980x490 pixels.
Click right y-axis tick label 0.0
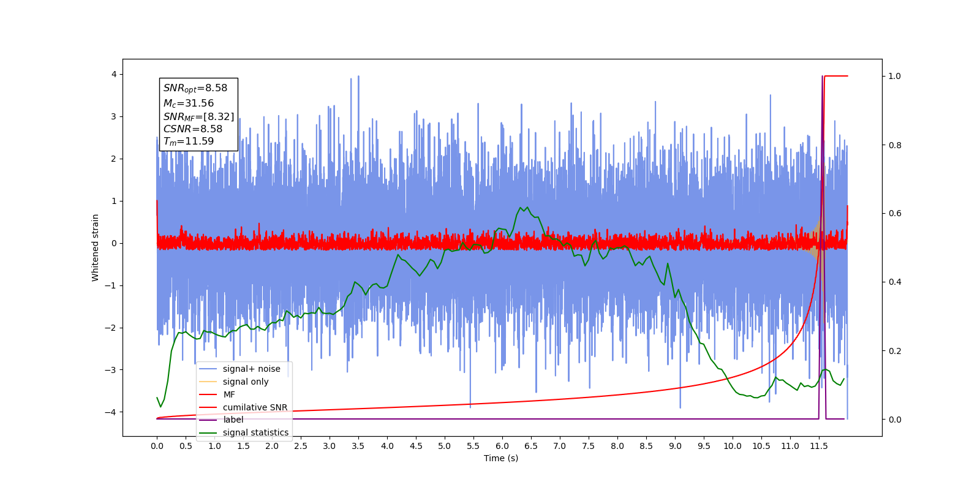tap(894, 420)
